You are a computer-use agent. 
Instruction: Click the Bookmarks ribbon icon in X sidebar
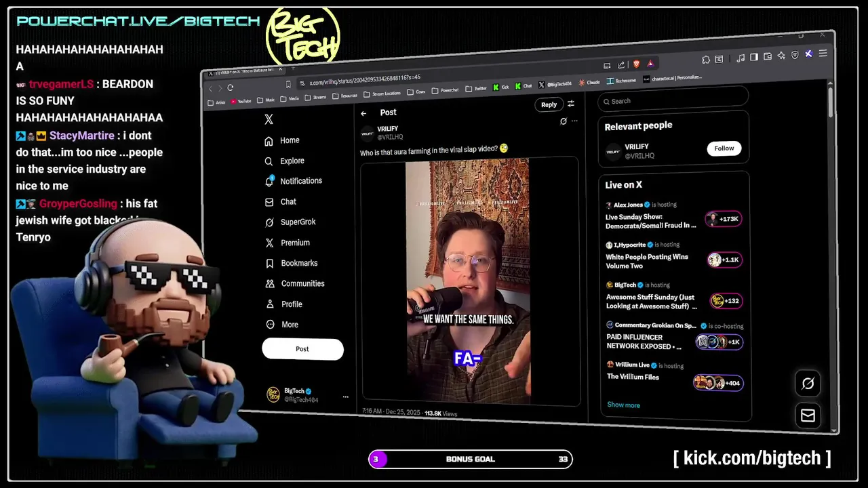click(x=269, y=263)
